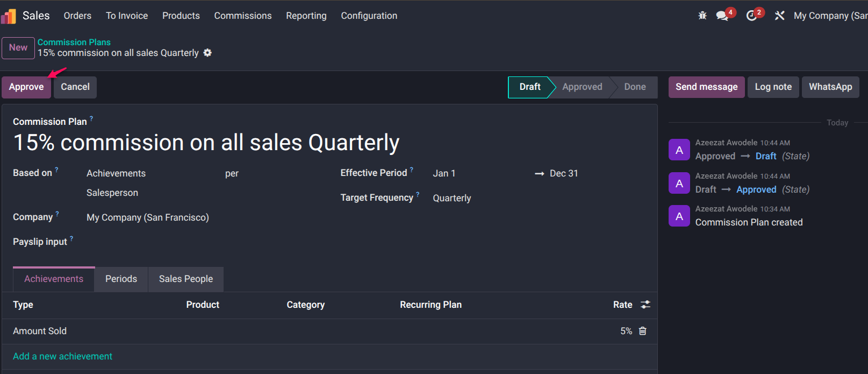Click the Approve button
868x374 pixels.
[x=26, y=87]
